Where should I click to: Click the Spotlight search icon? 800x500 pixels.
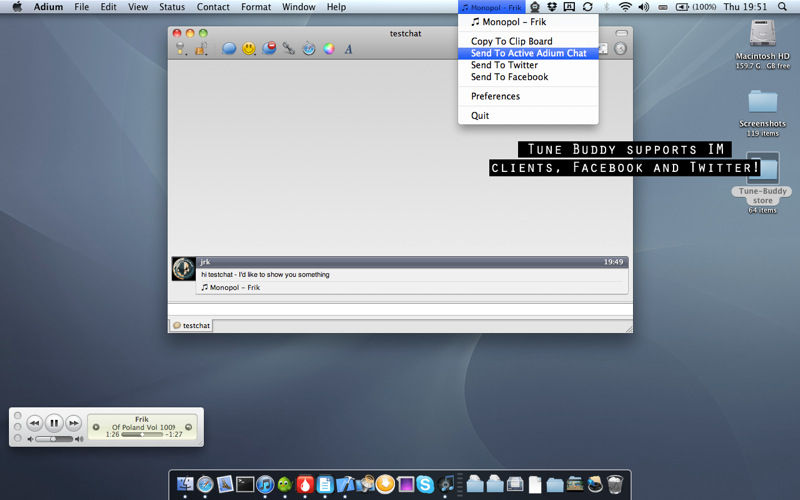click(782, 7)
